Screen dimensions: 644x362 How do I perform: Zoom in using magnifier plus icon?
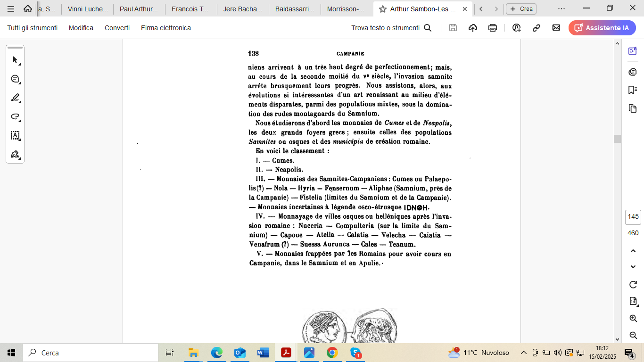(x=633, y=319)
